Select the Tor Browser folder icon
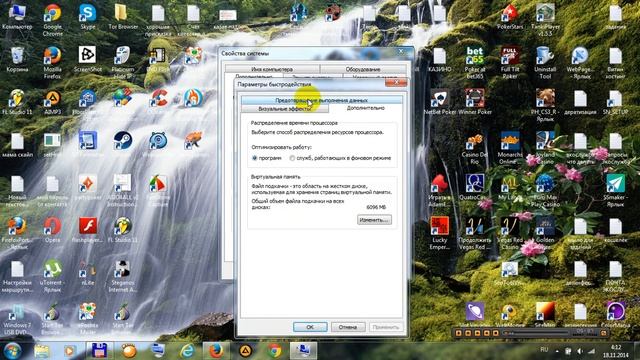 [122, 17]
